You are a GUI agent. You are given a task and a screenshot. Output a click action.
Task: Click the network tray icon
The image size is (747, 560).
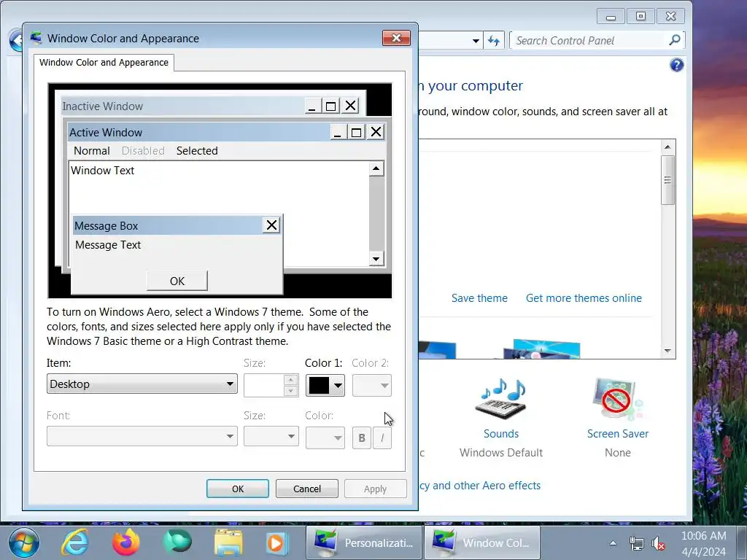636,542
